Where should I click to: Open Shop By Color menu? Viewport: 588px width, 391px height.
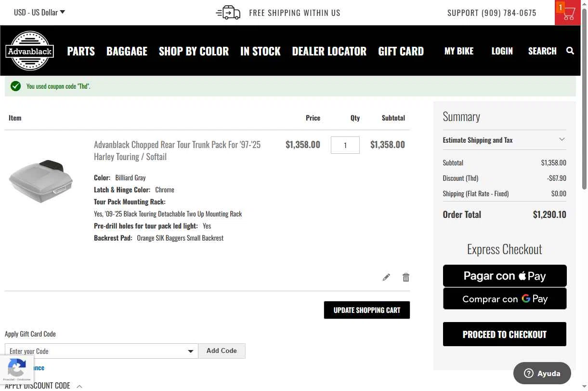pyautogui.click(x=194, y=51)
